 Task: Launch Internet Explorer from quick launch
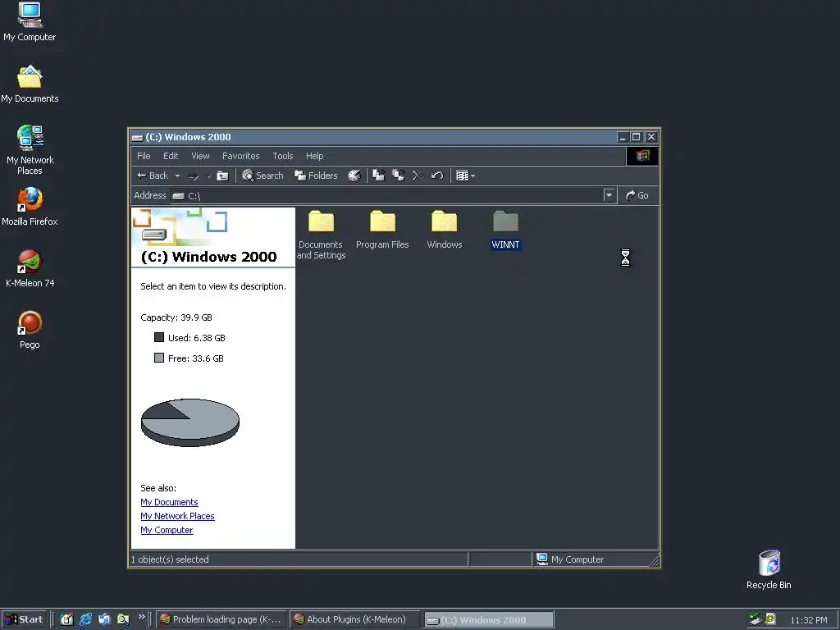[85, 619]
